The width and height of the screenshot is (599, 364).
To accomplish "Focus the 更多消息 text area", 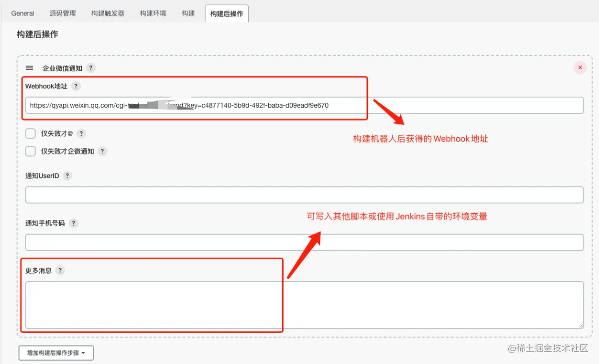I will tap(304, 305).
